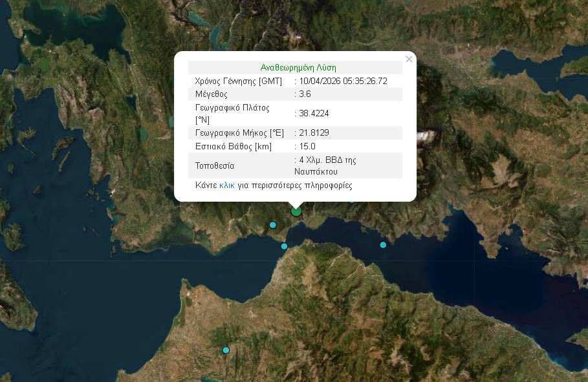Screen dimensions: 588x382
Task: Dismiss the earthquake details popup
Action: click(x=409, y=59)
